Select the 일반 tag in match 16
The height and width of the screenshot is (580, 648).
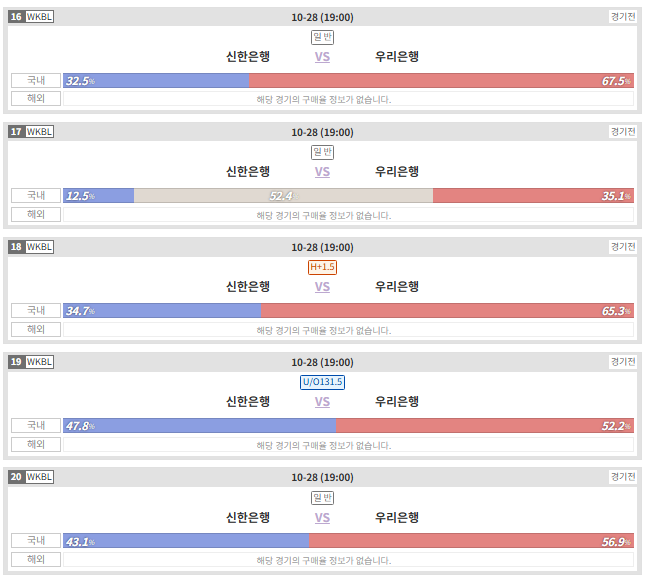pos(322,37)
